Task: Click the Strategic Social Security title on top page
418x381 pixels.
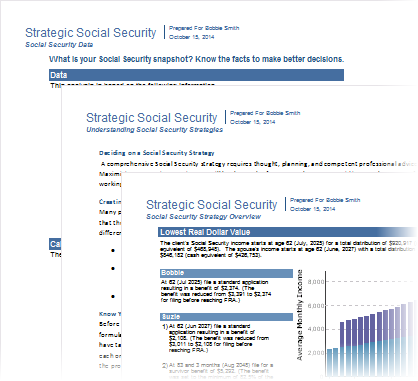Action: click(x=91, y=33)
